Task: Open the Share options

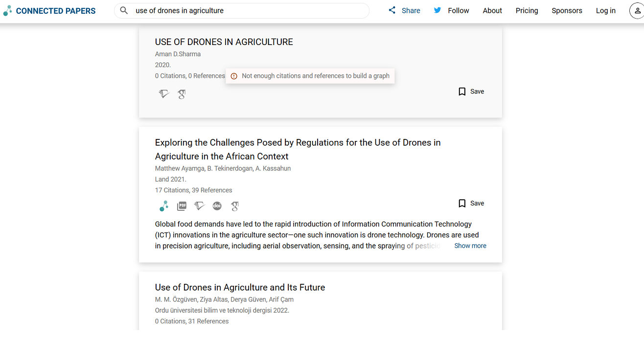Action: (404, 10)
